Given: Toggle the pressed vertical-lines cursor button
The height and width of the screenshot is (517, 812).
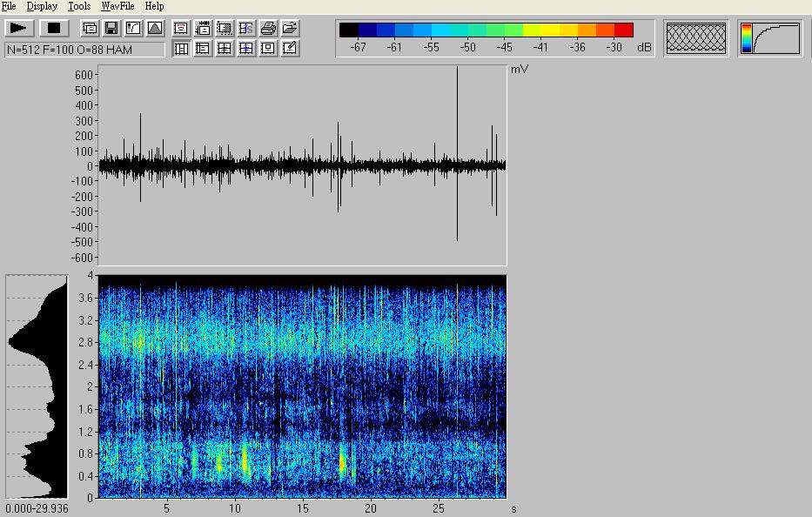Looking at the screenshot, I should coord(182,49).
